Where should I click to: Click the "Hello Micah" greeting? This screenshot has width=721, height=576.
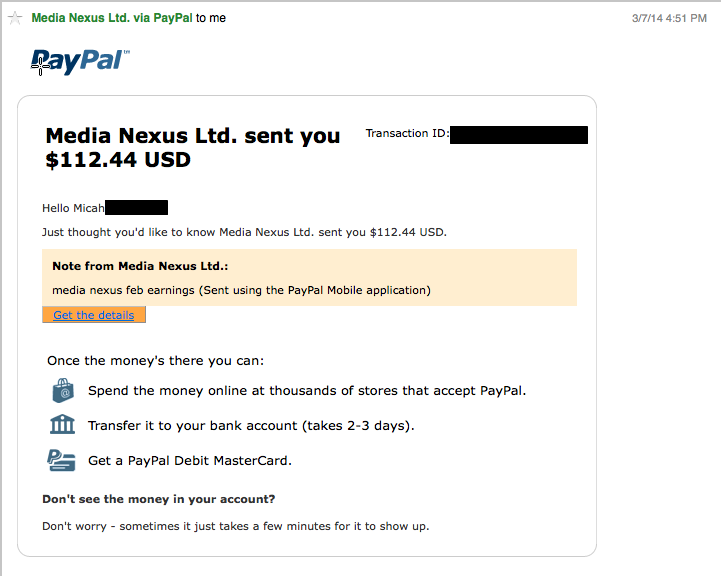[x=74, y=208]
